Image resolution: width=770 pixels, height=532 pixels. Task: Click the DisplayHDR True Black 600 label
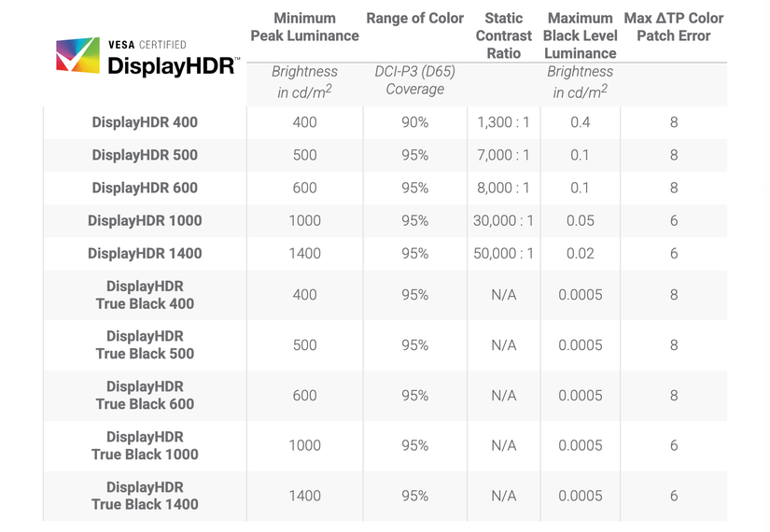(145, 396)
